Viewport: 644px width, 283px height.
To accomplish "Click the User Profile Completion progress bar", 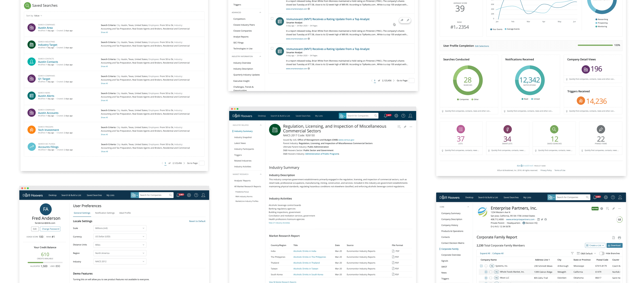I will coord(595,45).
